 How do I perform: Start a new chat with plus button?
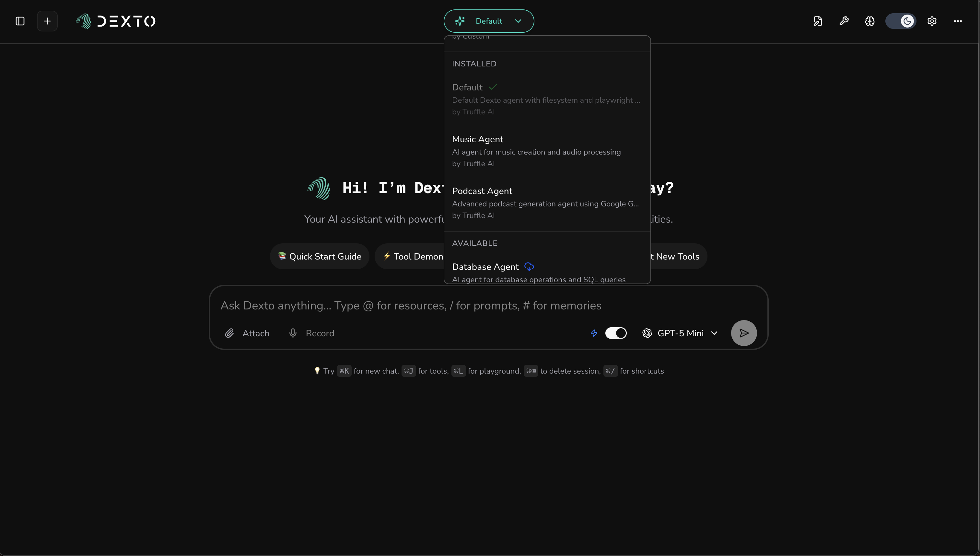pos(47,21)
